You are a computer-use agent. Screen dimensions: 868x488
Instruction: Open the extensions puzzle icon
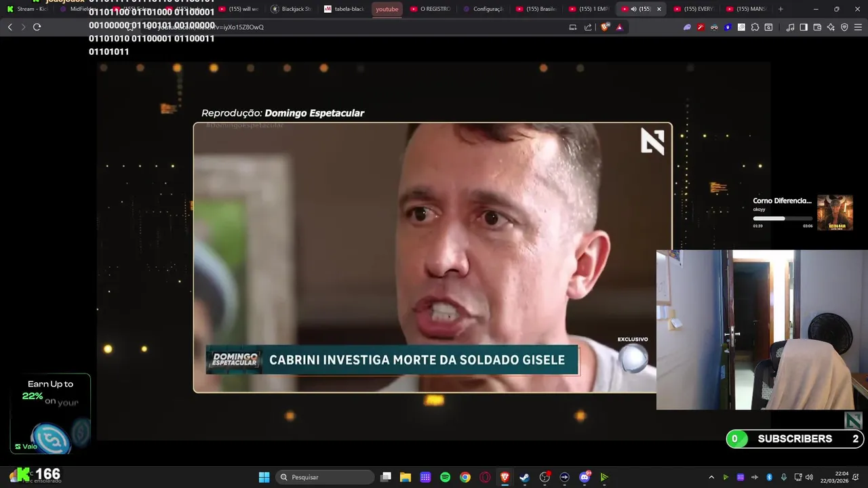[x=755, y=27]
